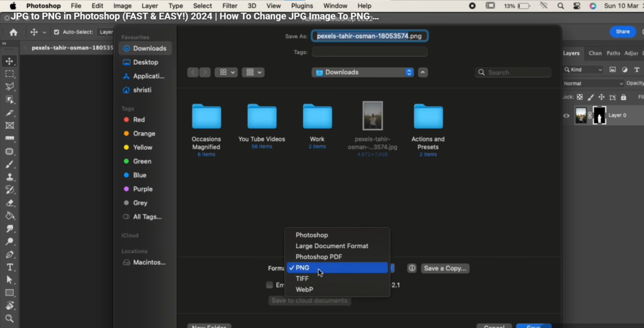Viewport: 644px width, 328px height.
Task: Select the History Brush tool
Action: [x=9, y=190]
